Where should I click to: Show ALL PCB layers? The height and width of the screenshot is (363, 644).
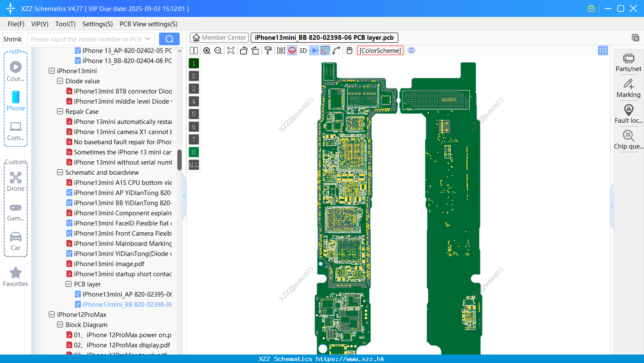tap(194, 165)
